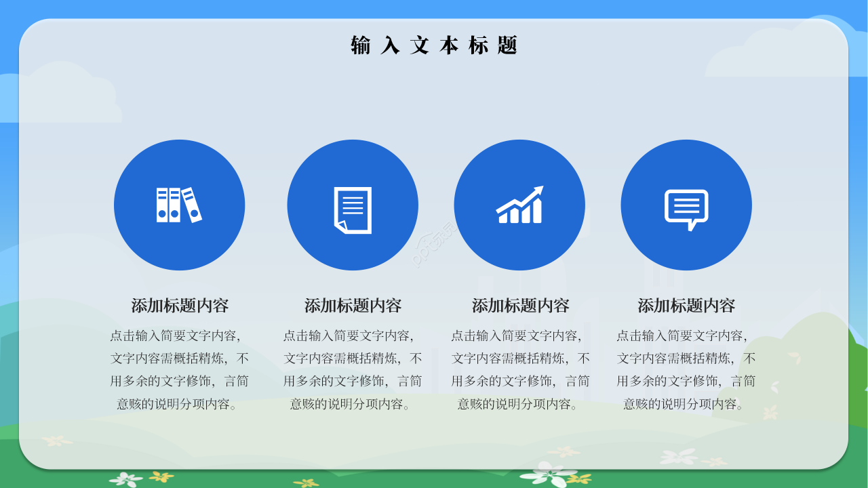Click the fourth 添加标题内容 heading

tap(686, 306)
